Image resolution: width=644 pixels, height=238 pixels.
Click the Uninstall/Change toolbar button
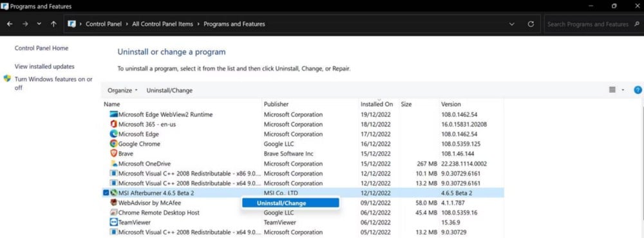pos(169,90)
